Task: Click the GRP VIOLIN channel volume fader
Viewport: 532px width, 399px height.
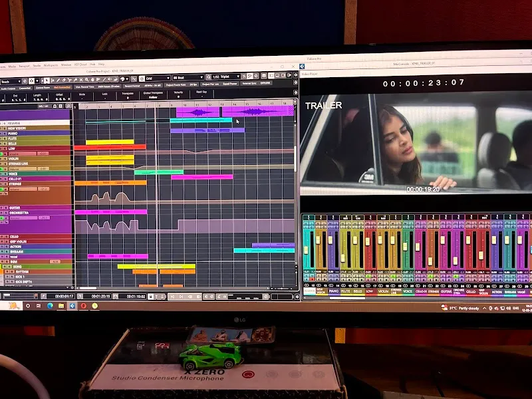Action: (481, 255)
